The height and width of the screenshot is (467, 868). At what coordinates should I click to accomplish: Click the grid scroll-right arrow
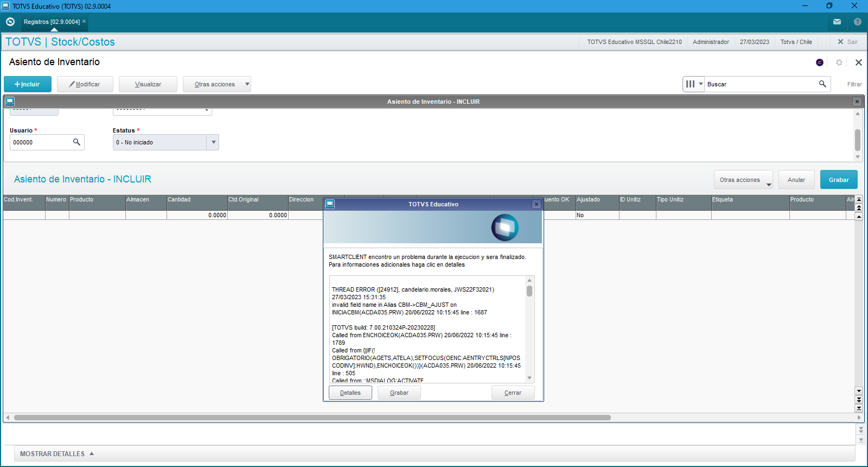pos(859,418)
